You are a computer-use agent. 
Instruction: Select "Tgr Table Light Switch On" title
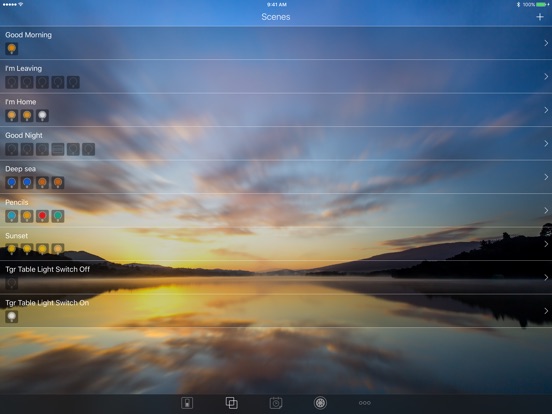click(x=47, y=303)
